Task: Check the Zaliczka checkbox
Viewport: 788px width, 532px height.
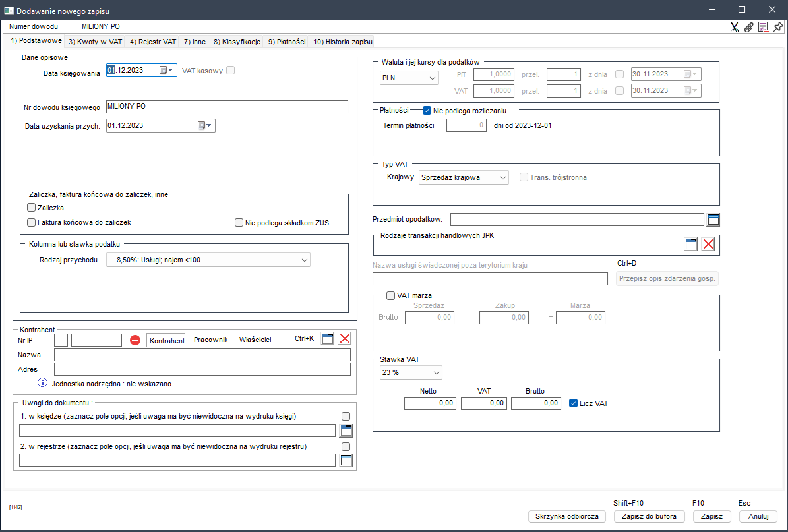Action: pyautogui.click(x=31, y=208)
